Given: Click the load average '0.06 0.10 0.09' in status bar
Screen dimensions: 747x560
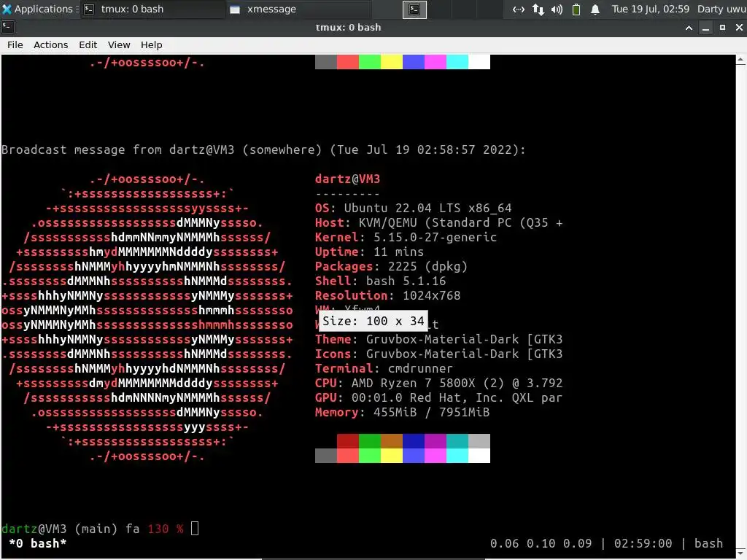Looking at the screenshot, I should tap(541, 543).
